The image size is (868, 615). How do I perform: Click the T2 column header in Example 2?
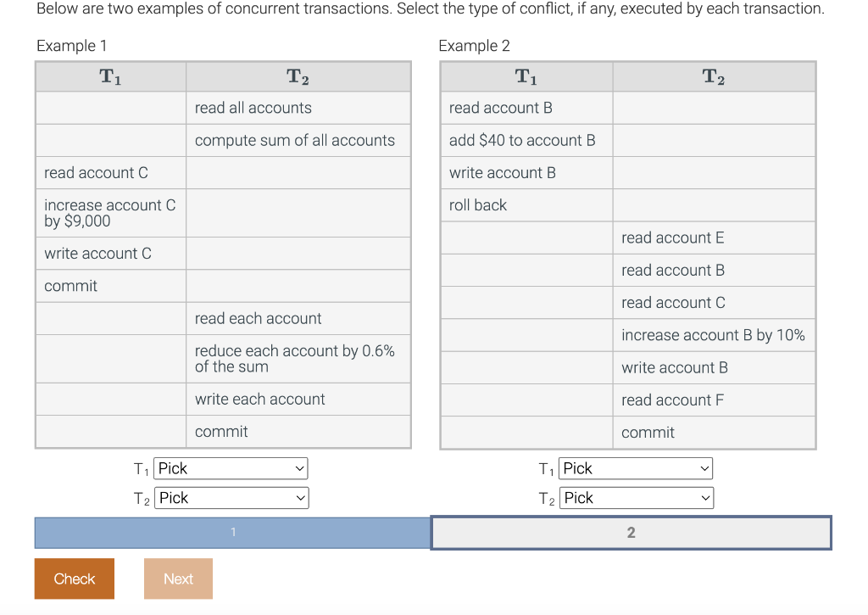point(713,75)
